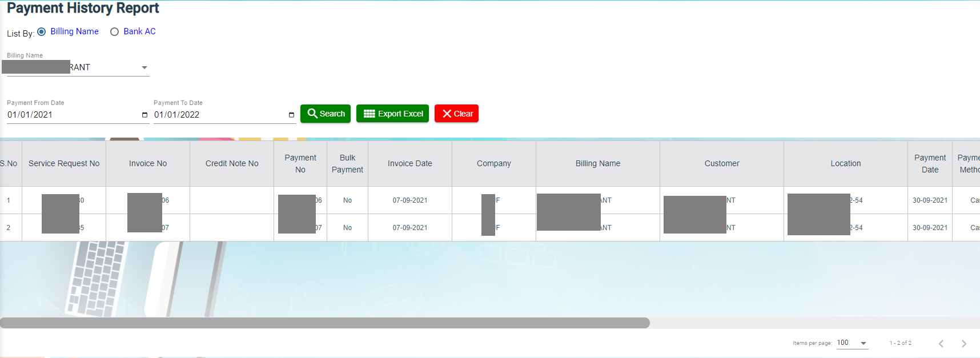
Task: Click the calendar icon in Payment To Date
Action: (x=291, y=115)
